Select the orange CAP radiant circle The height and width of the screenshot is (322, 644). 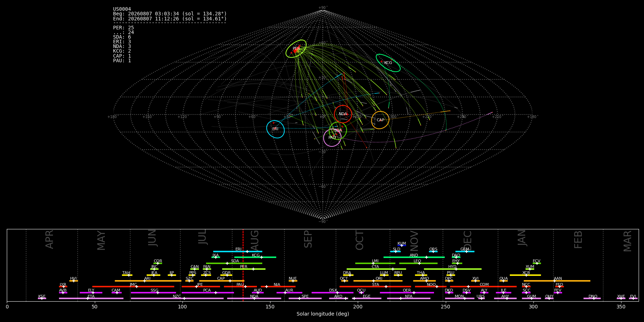click(x=380, y=120)
